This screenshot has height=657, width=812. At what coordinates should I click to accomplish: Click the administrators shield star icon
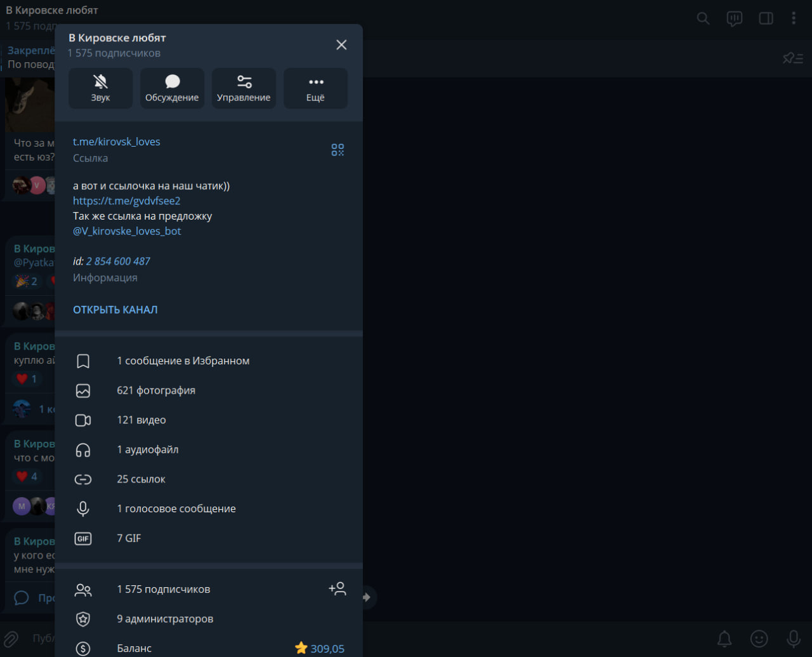(83, 619)
